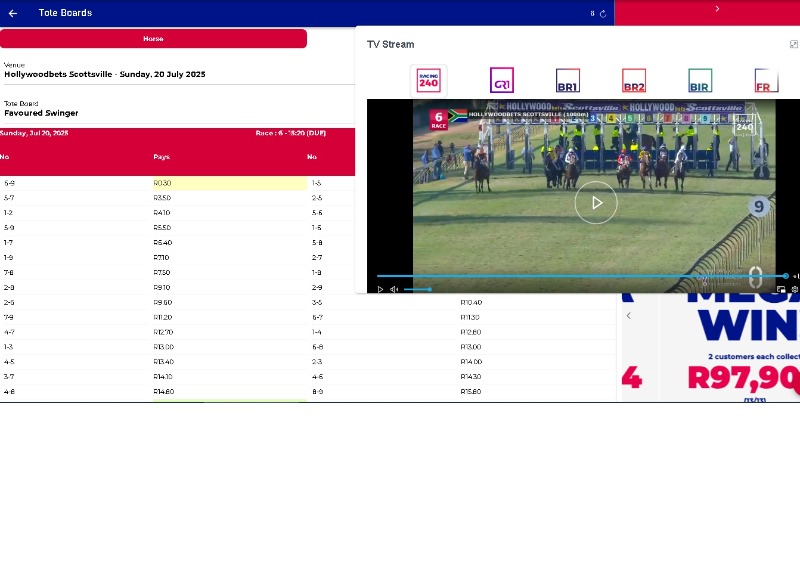Pick the FR channel logo
This screenshot has width=800, height=587.
765,81
